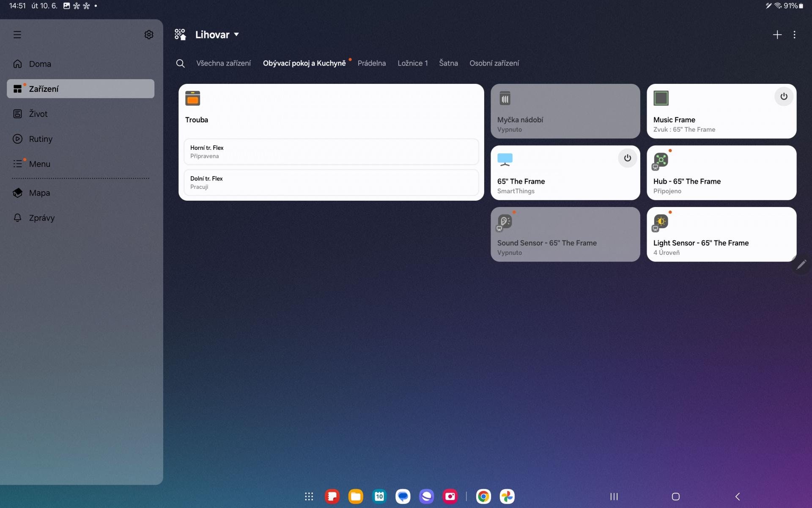This screenshot has width=812, height=508.
Task: Switch to Všechna zařízení tab
Action: click(x=223, y=63)
